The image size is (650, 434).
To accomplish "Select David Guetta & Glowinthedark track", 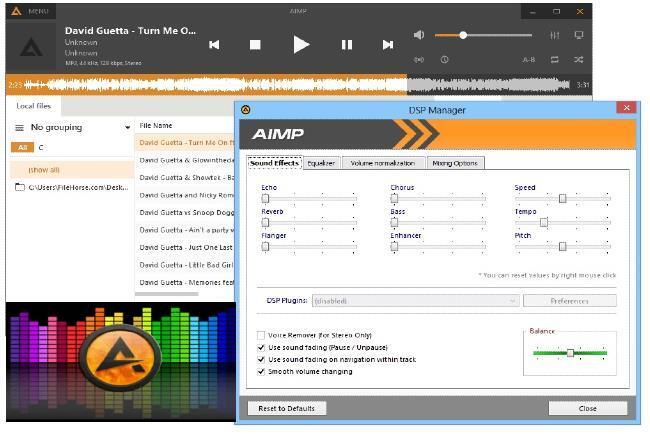I will (185, 160).
